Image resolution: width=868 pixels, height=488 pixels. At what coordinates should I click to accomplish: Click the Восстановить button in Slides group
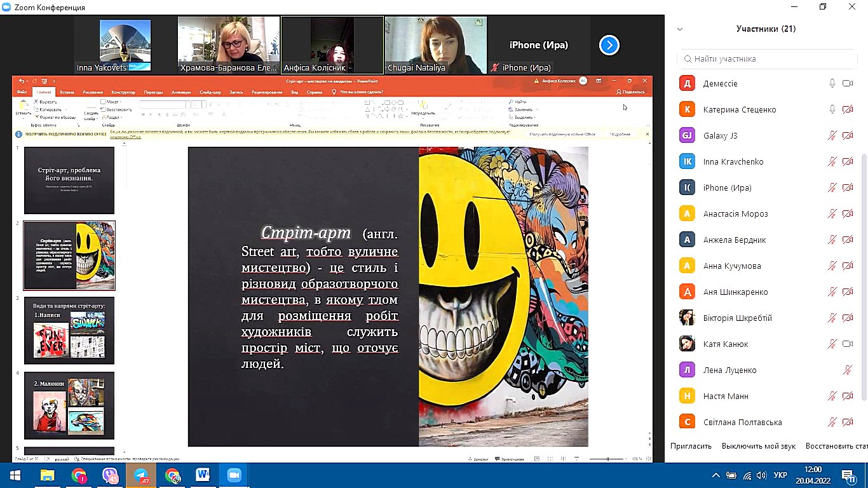click(117, 109)
